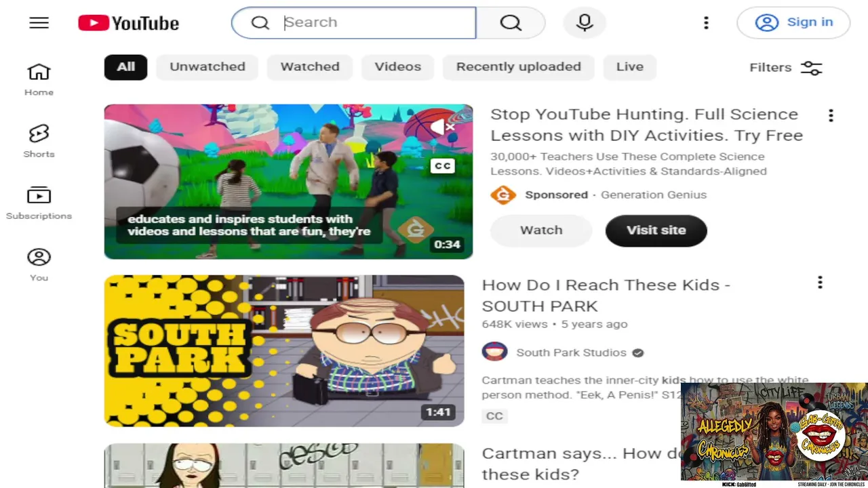The width and height of the screenshot is (868, 488).
Task: Click the Watch button on the ad
Action: click(541, 230)
